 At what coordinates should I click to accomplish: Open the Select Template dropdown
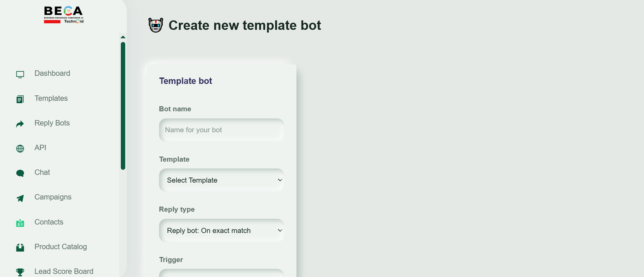(221, 180)
